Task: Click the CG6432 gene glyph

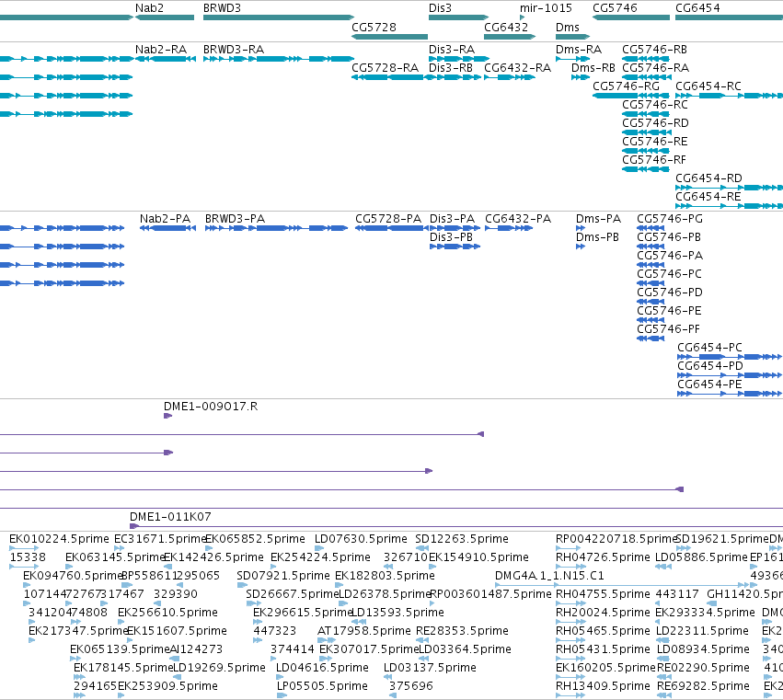Action: pos(510,37)
